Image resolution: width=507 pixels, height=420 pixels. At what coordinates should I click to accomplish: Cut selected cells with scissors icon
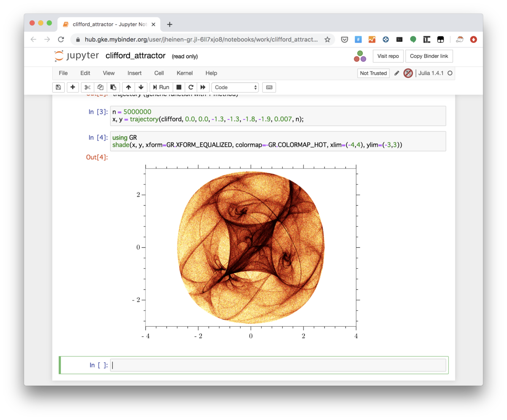point(87,87)
